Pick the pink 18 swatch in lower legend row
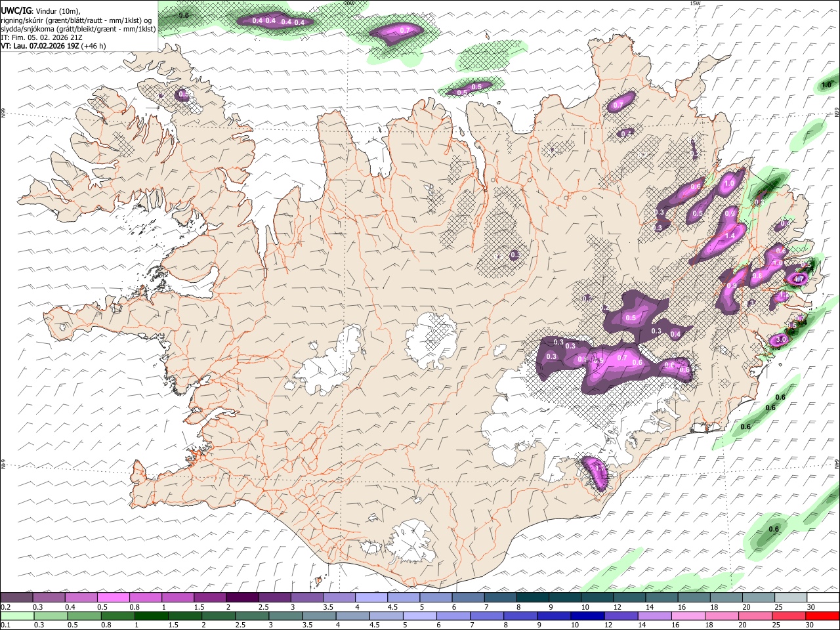The image size is (840, 630). 721,616
